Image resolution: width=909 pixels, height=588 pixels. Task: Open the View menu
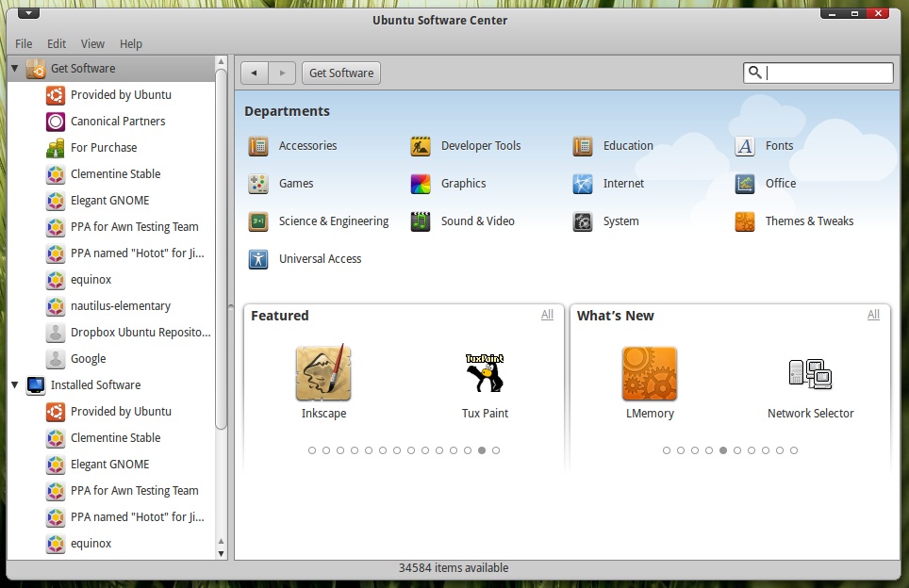click(92, 43)
